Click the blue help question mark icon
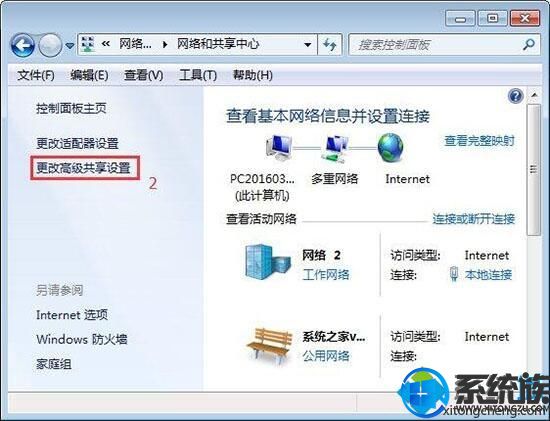 click(x=516, y=96)
